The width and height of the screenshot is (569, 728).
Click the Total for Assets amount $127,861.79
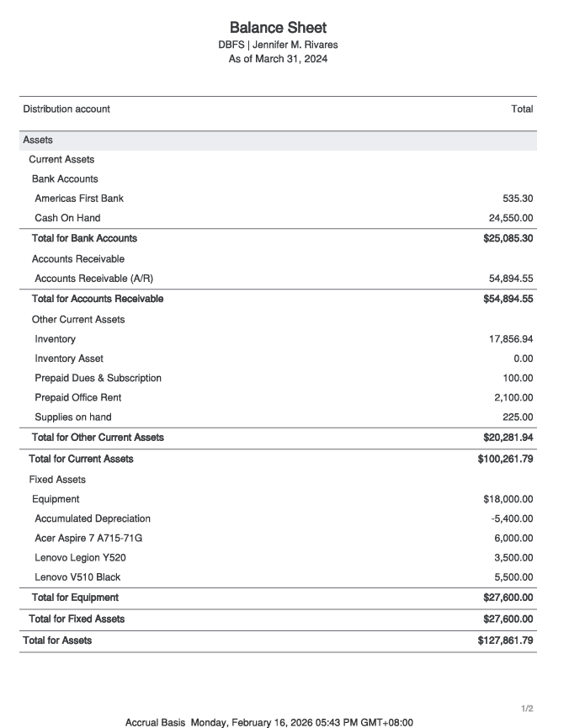pos(505,640)
